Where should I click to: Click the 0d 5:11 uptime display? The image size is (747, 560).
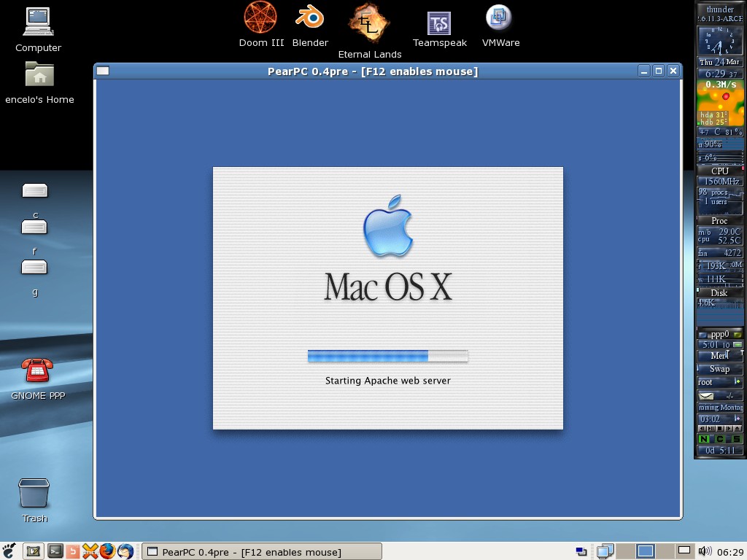[720, 451]
